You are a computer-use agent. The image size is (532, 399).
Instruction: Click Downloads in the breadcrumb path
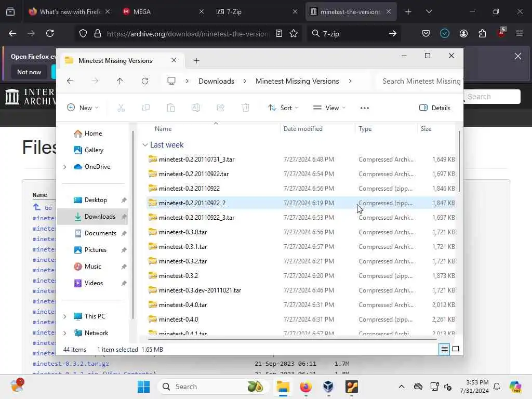click(217, 81)
